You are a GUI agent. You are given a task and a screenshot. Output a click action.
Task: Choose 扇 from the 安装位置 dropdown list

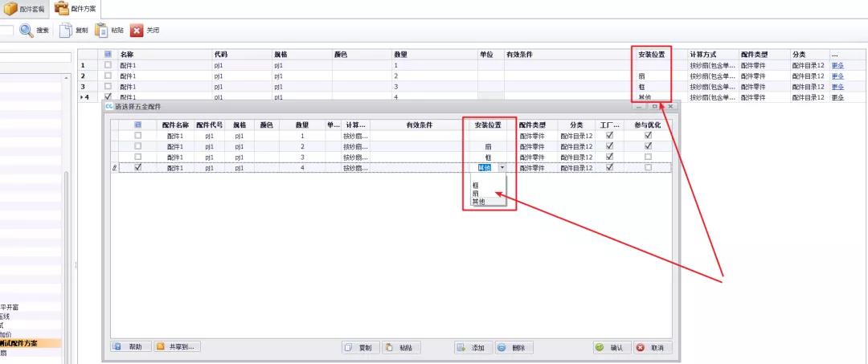click(476, 194)
